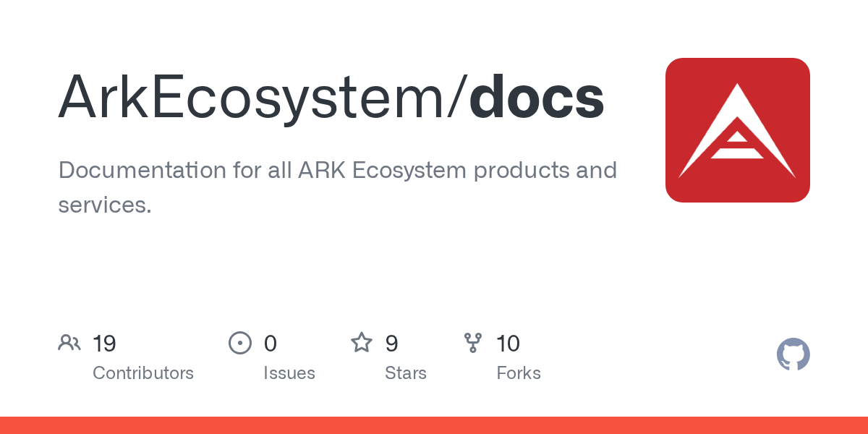Click the Stars label
This screenshot has height=434, width=868.
pyautogui.click(x=406, y=373)
